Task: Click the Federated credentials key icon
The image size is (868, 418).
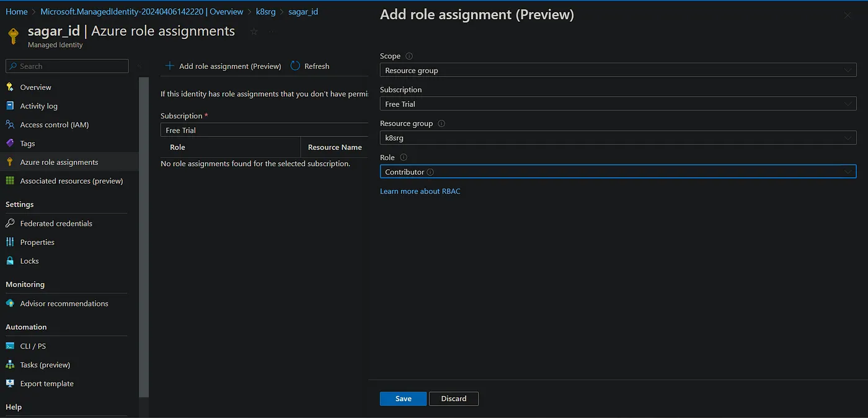Action: tap(10, 223)
